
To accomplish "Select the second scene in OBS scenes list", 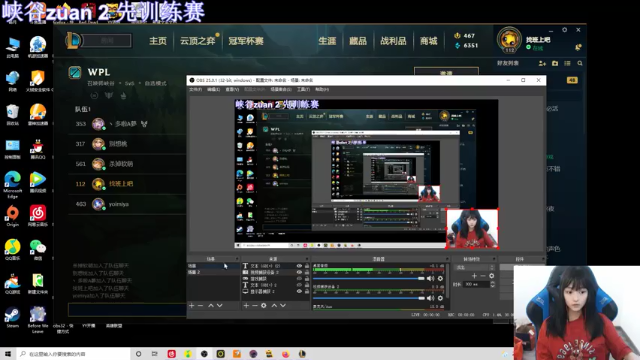I will (213, 272).
